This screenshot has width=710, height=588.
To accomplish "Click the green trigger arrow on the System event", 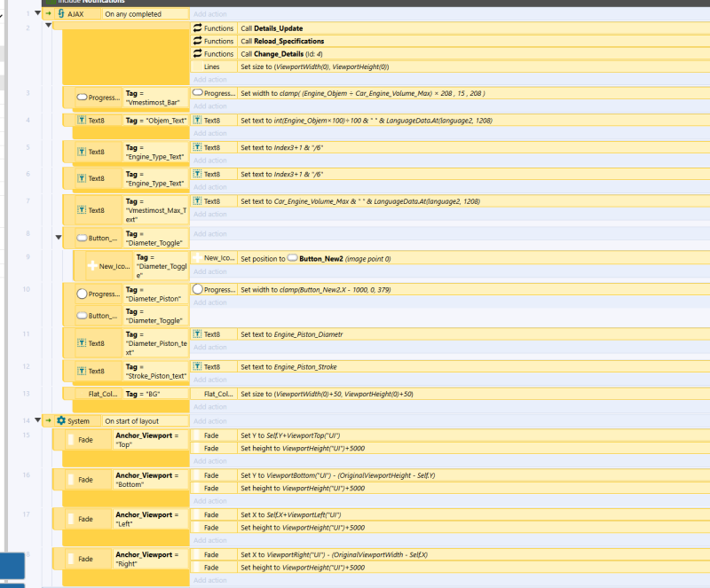I will 49,420.
